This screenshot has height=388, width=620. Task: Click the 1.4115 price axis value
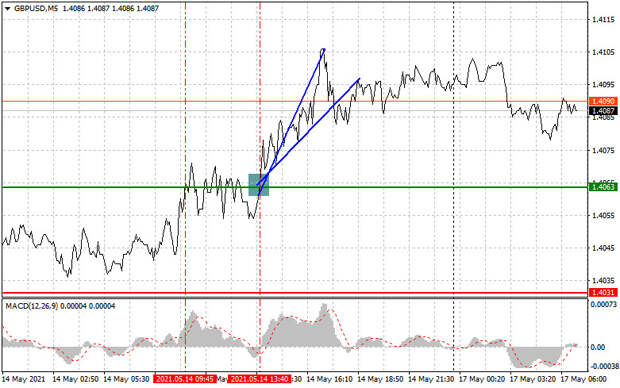coord(603,19)
